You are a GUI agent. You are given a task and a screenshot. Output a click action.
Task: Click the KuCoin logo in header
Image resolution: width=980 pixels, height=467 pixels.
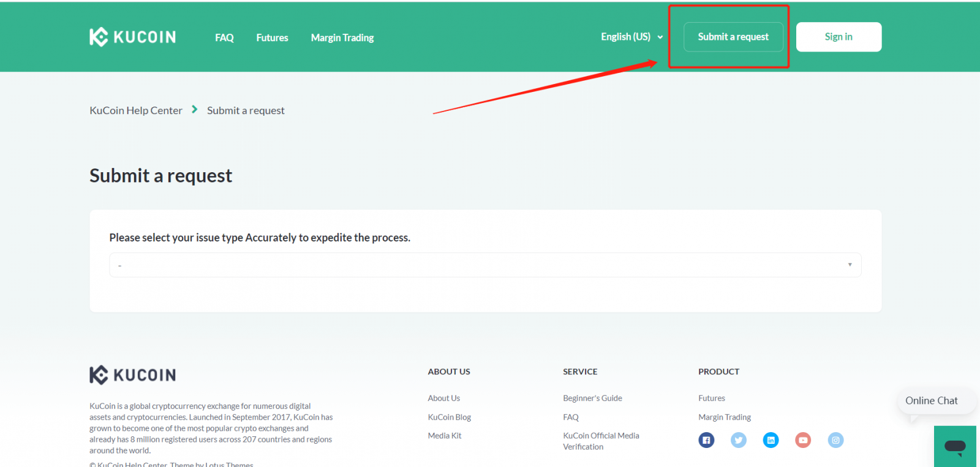(132, 37)
